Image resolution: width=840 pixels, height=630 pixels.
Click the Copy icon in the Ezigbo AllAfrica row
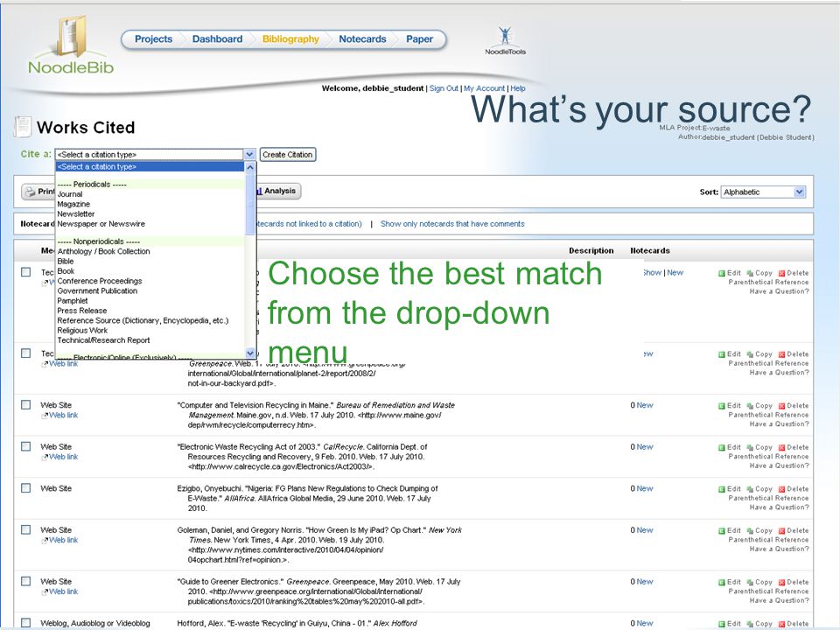click(750, 490)
